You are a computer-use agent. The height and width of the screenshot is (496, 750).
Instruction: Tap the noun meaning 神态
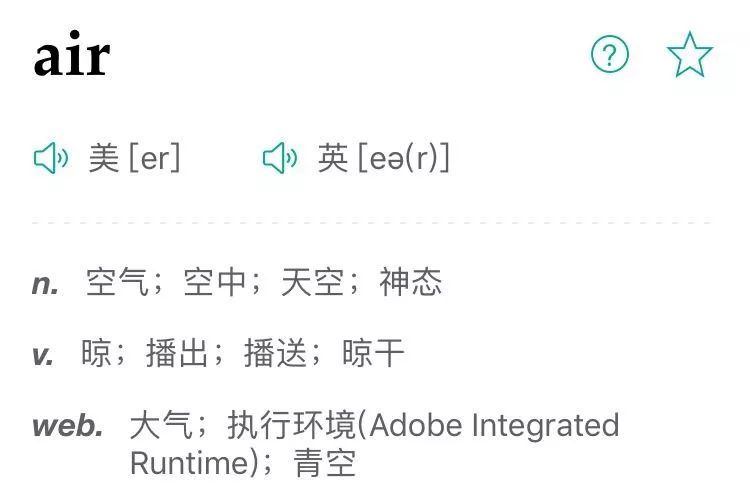click(x=410, y=282)
